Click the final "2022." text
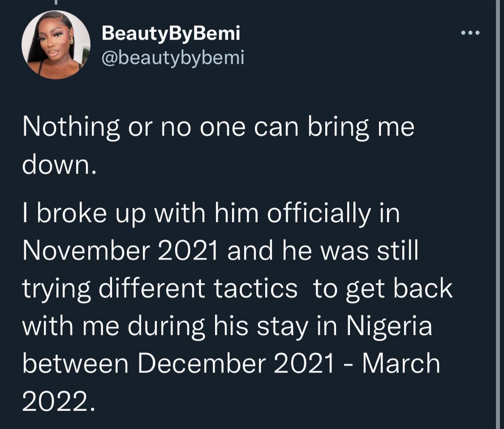Screen dimensions: 504x429 click(59, 401)
